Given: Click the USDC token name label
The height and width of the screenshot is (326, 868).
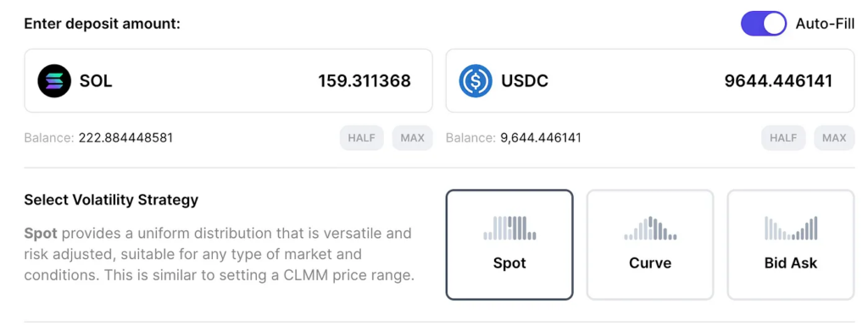Looking at the screenshot, I should pos(525,81).
